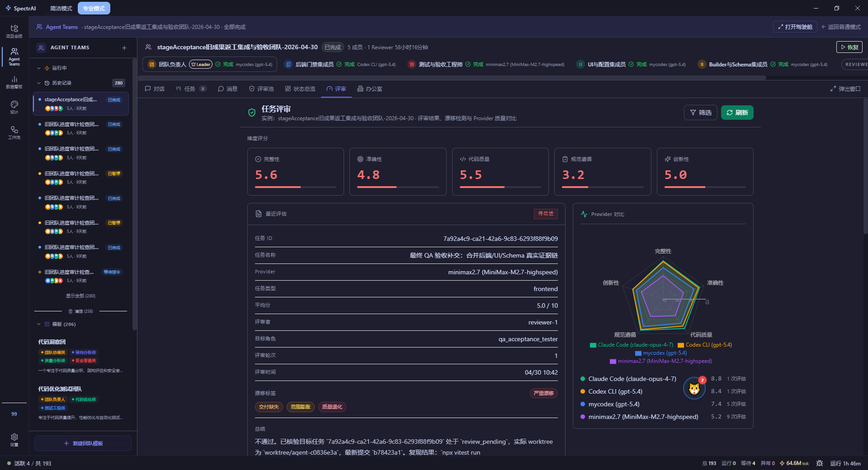Click the Builder与Schema集成员 avatar icon

(702, 64)
